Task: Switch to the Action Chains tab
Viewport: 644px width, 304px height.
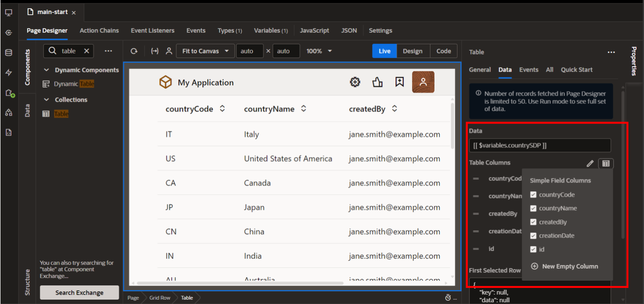Action: click(x=99, y=31)
